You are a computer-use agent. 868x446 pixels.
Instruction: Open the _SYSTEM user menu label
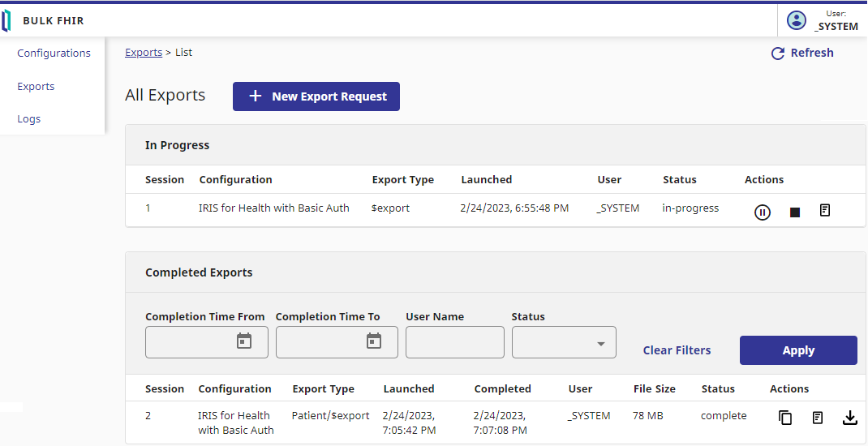coord(836,26)
